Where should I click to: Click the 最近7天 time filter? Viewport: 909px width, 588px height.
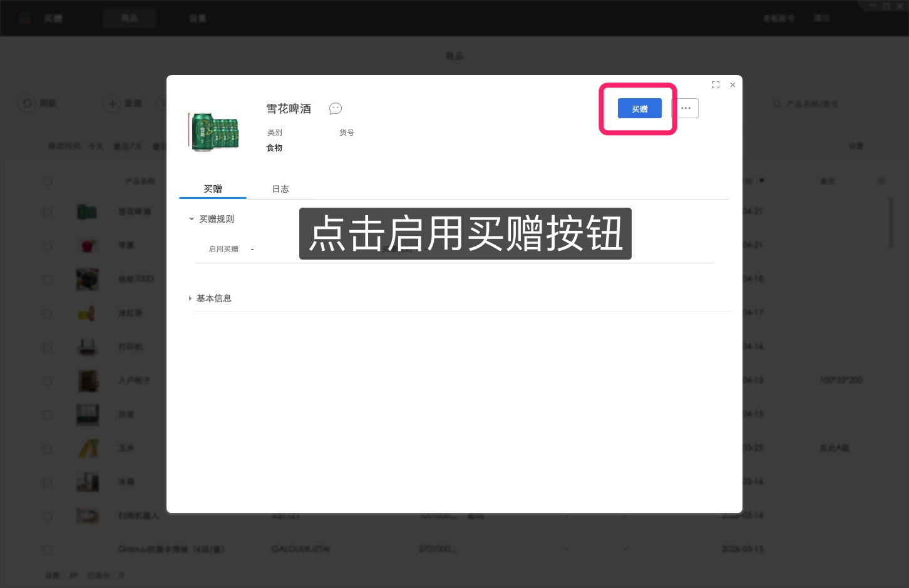coord(128,146)
